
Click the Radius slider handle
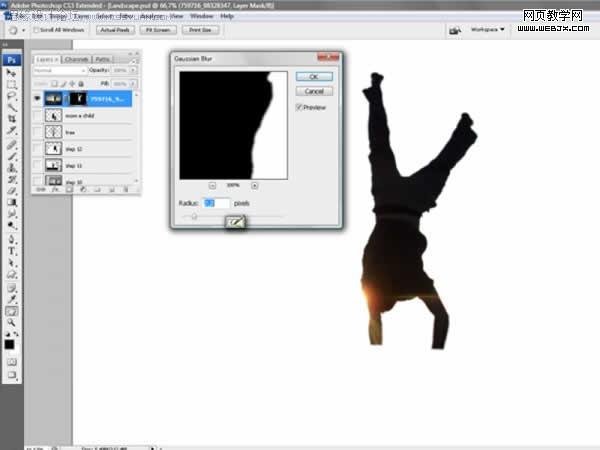[194, 217]
